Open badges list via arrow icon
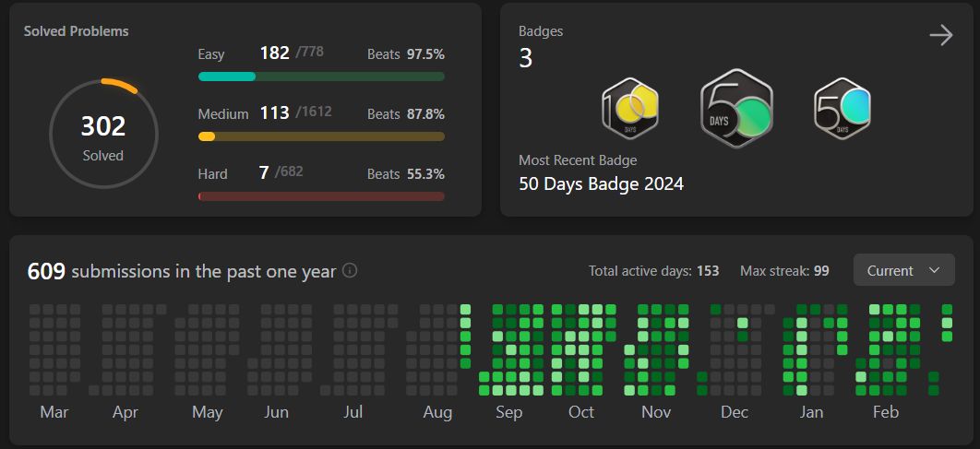 click(940, 36)
